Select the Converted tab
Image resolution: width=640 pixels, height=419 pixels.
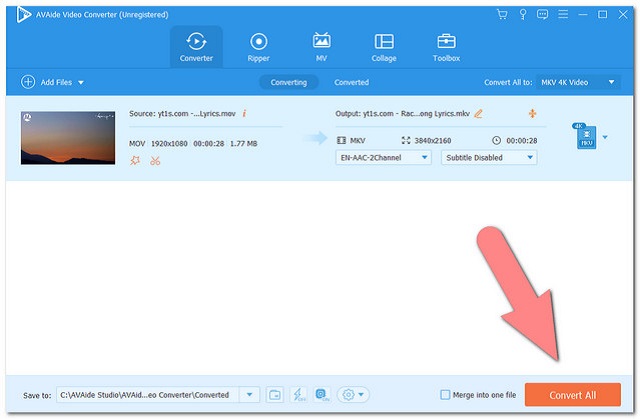351,82
